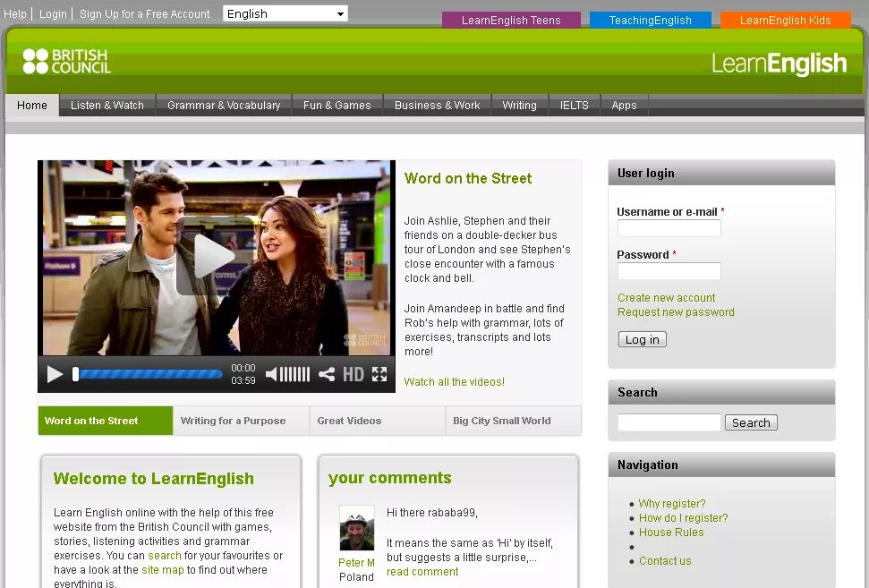Open the Listen & Watch menu
Screen dimensions: 869x588
[107, 106]
